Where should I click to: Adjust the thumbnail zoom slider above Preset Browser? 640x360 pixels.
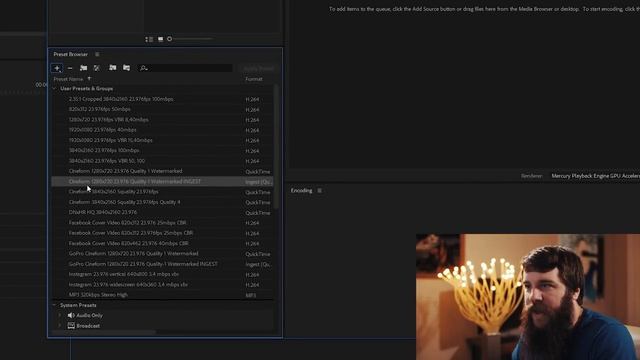(191, 39)
